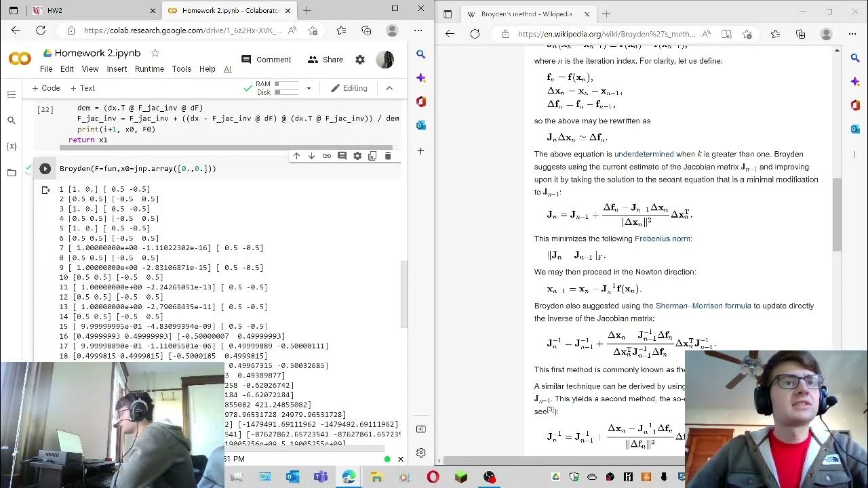Open File Explorer from taskbar

376,477
